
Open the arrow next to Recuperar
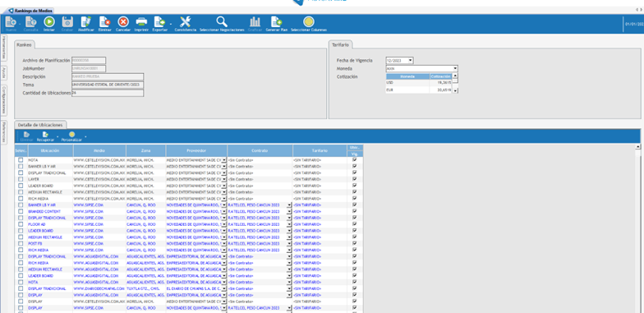pos(57,136)
